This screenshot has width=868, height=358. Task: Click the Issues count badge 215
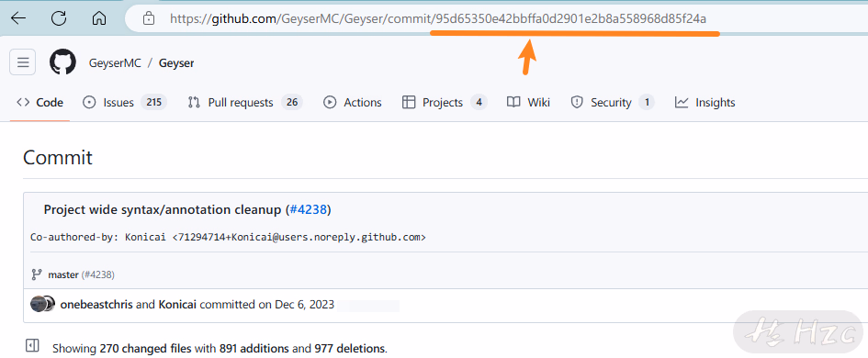tap(153, 103)
